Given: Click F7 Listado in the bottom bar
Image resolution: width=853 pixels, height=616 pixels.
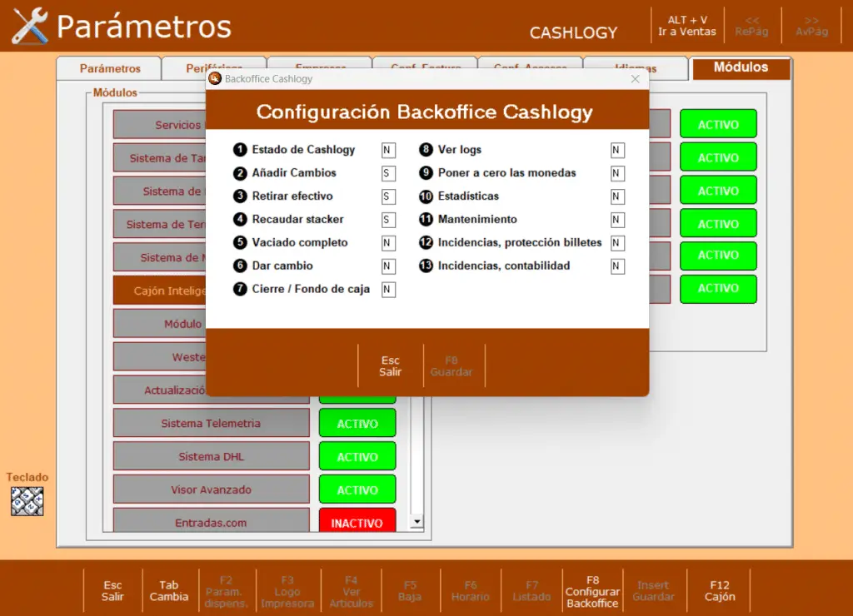Looking at the screenshot, I should [531, 591].
